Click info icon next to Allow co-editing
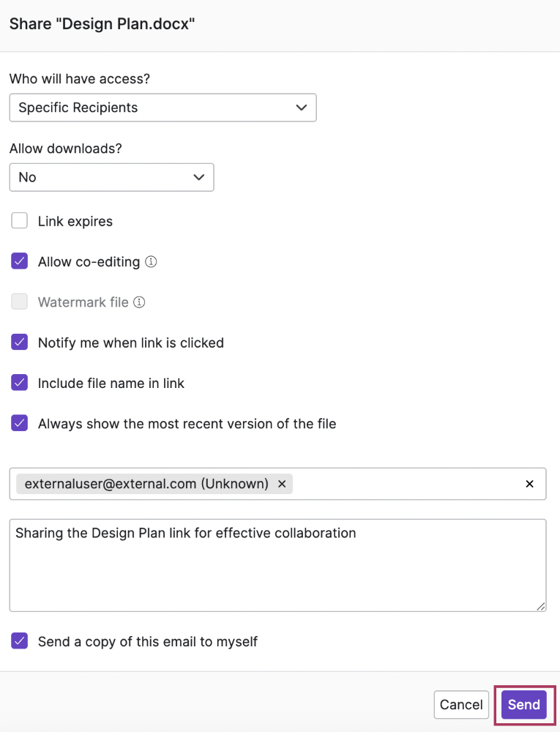The height and width of the screenshot is (732, 560). click(151, 261)
